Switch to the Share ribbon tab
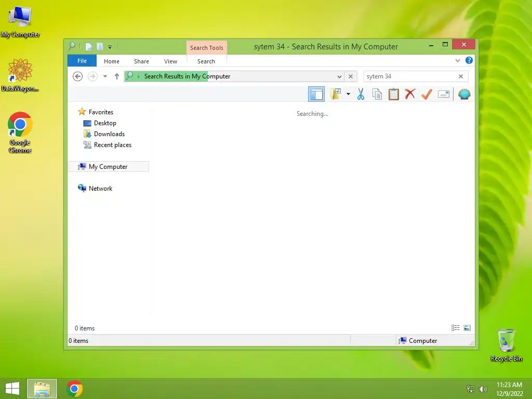 [141, 61]
